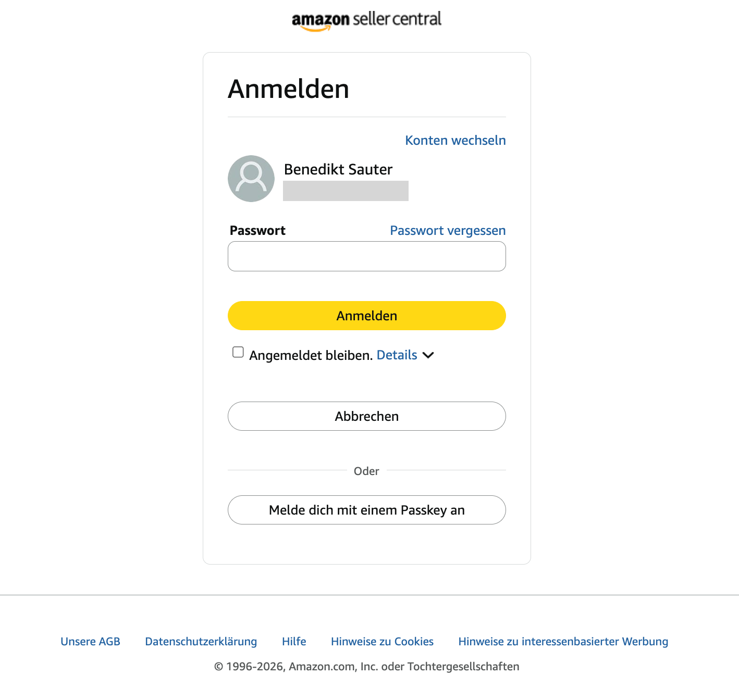Click inside the Passwort input field
739x700 pixels.
pyautogui.click(x=366, y=256)
